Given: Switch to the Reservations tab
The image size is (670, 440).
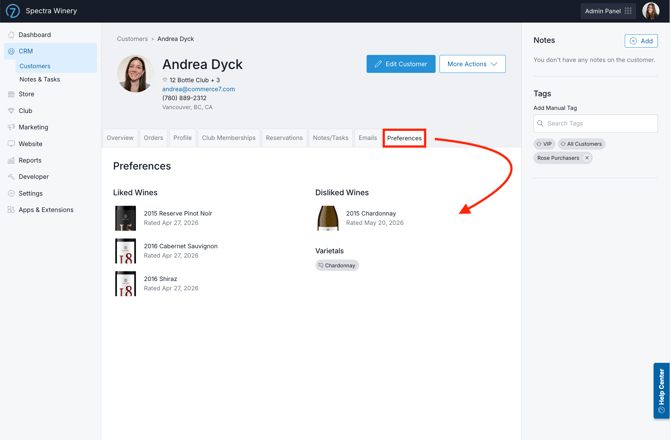Looking at the screenshot, I should (284, 138).
